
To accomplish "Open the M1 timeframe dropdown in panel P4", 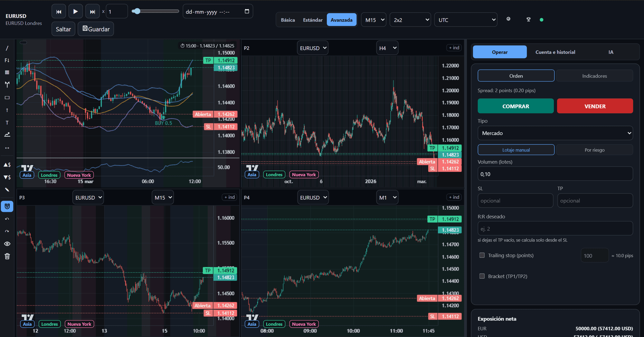I will pos(387,197).
